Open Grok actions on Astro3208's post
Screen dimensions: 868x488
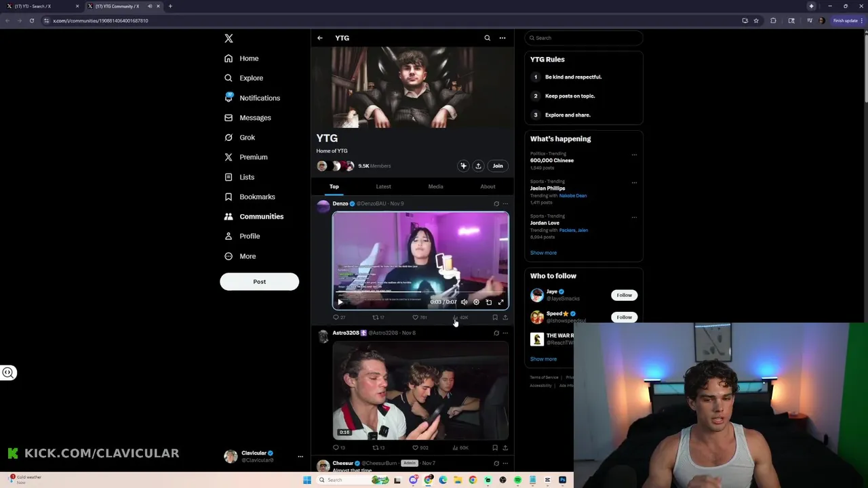(496, 333)
